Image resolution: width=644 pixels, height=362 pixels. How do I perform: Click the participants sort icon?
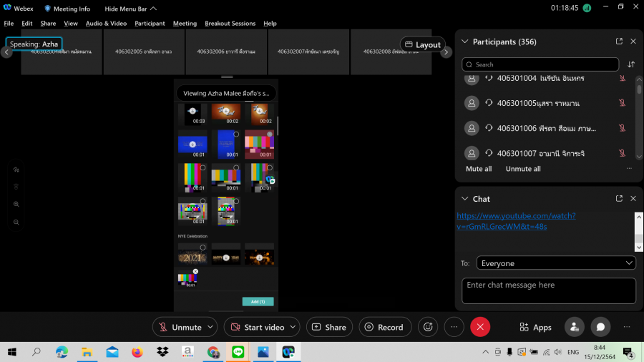pos(631,64)
